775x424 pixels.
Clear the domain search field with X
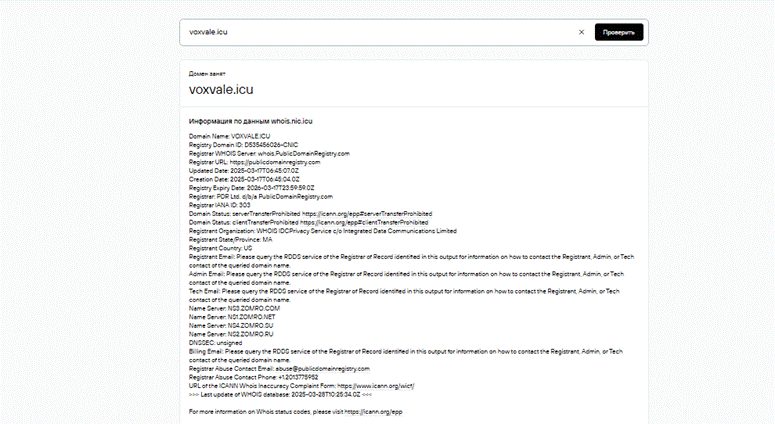point(581,32)
